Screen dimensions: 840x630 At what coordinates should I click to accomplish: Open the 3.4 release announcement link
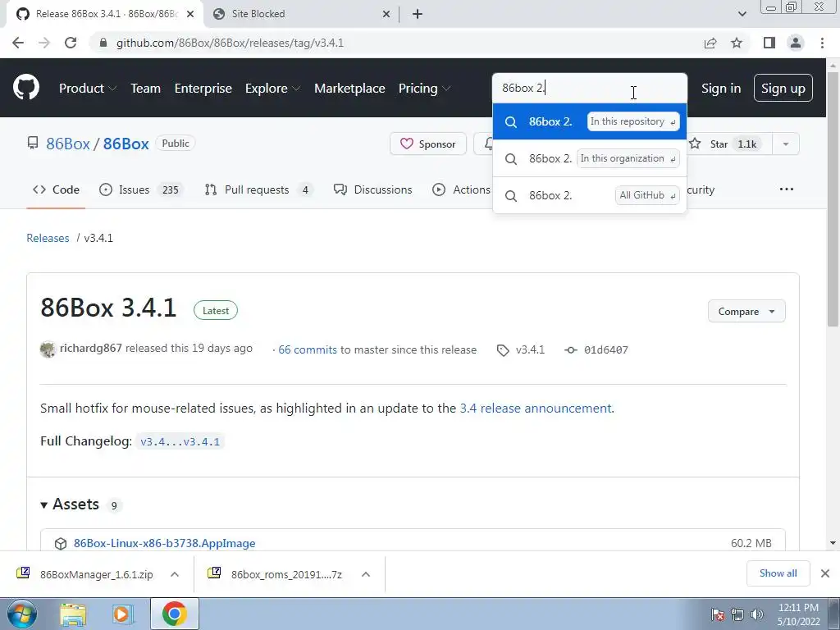536,409
